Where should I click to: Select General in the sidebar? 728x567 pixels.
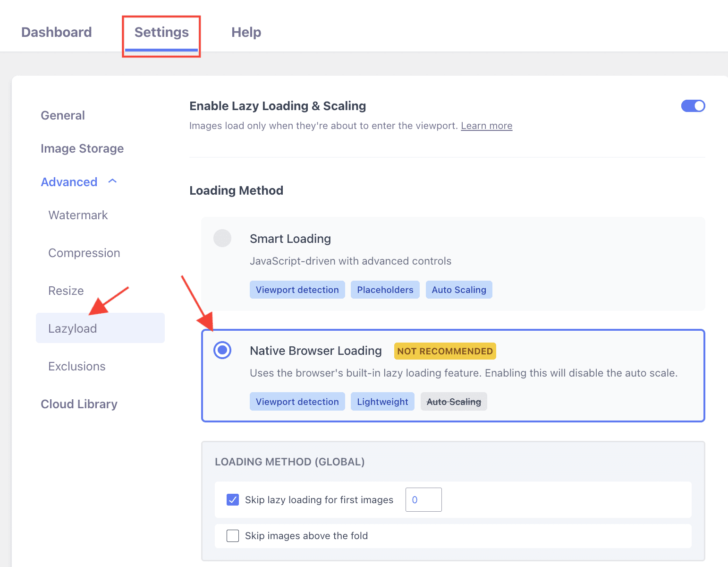pyautogui.click(x=63, y=115)
